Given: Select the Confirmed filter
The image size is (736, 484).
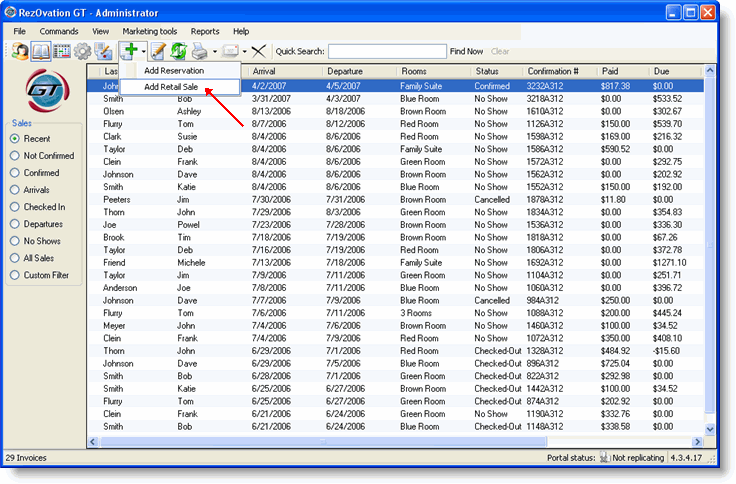Looking at the screenshot, I should (35, 173).
